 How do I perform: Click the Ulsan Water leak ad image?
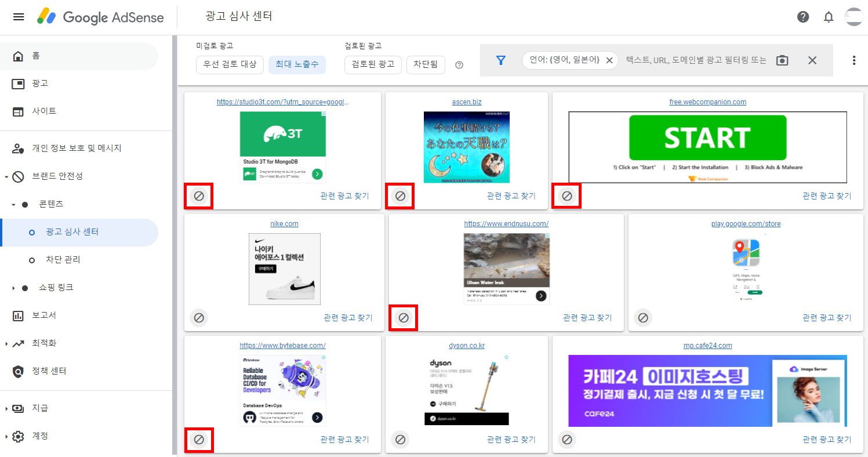(x=506, y=269)
